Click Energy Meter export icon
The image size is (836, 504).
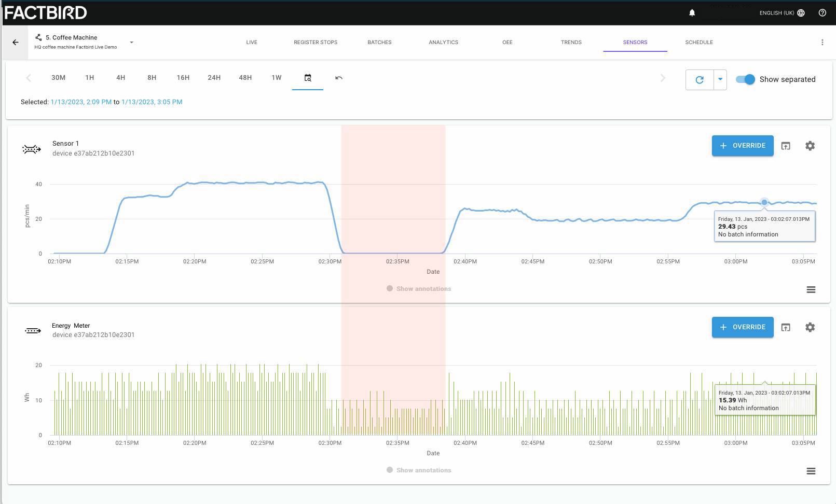pyautogui.click(x=786, y=327)
